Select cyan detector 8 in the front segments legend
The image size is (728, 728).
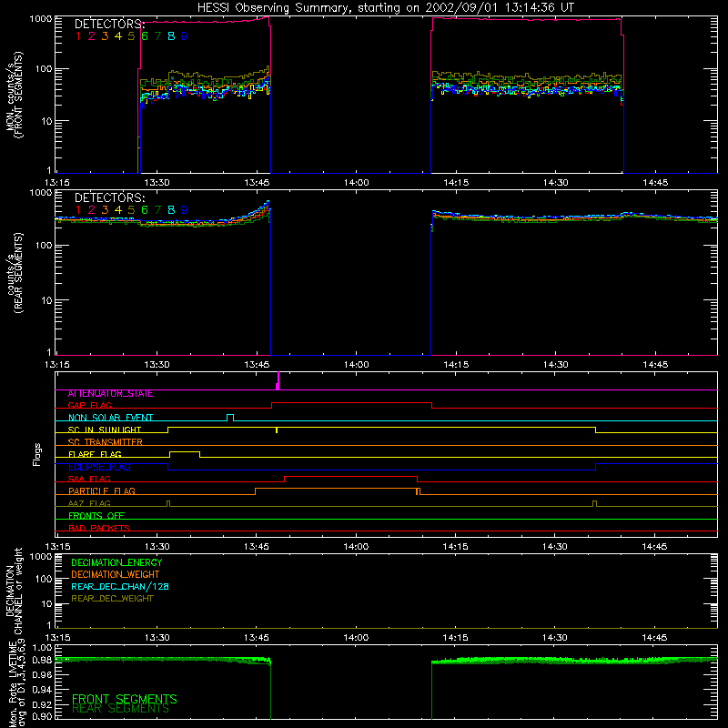tap(171, 36)
